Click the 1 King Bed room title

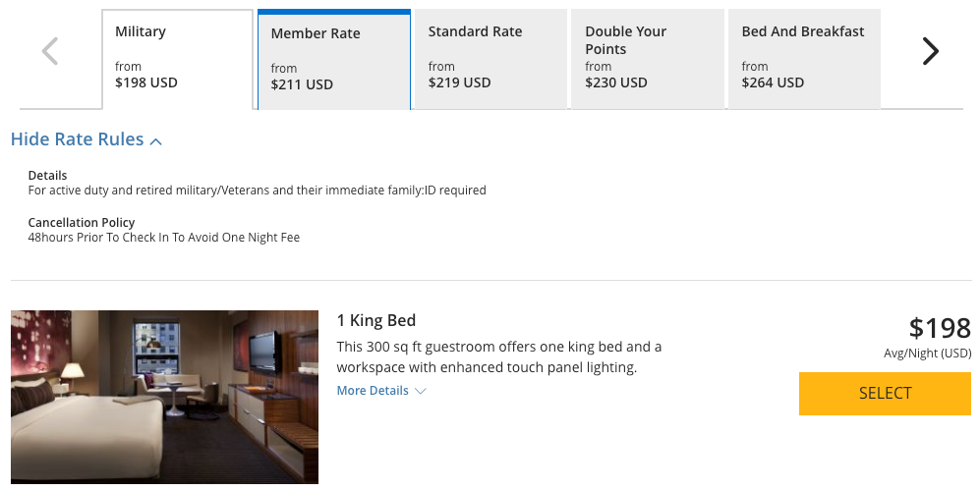[376, 320]
